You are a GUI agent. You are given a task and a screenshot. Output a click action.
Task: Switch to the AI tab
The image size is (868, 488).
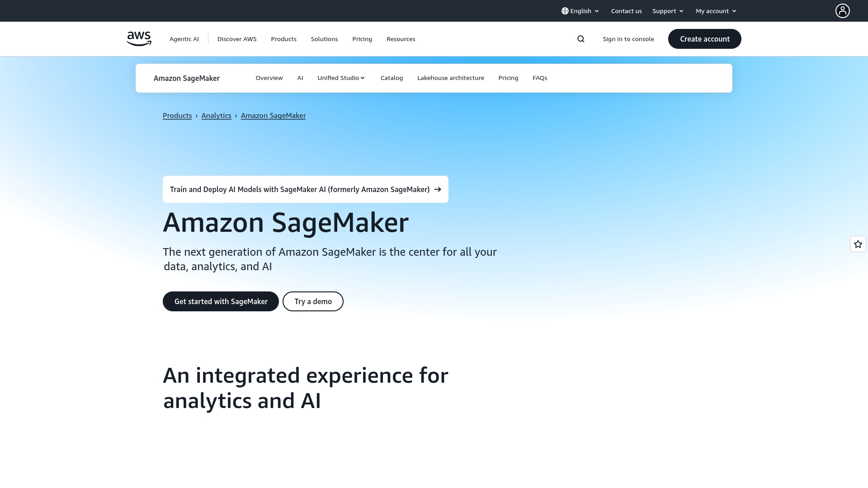300,78
